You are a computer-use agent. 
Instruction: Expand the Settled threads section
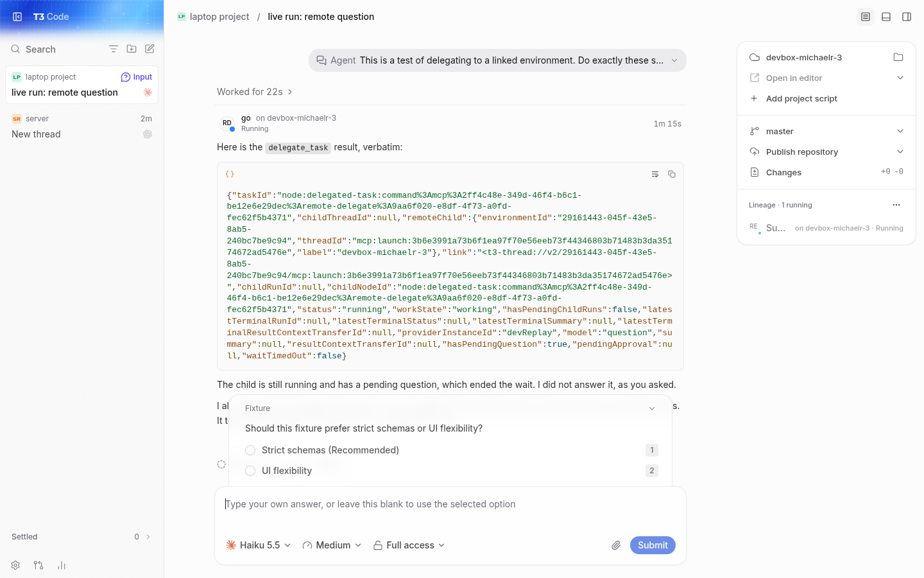[x=81, y=537]
